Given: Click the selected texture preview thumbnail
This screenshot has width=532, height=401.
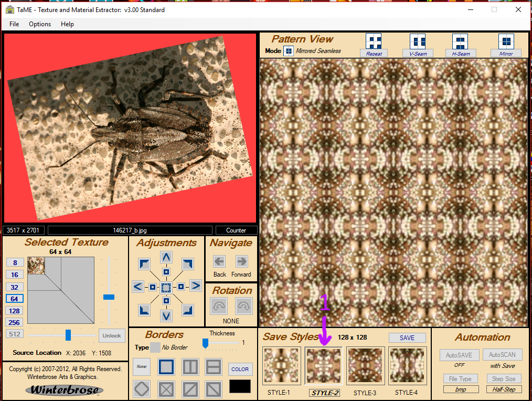Looking at the screenshot, I should [x=36, y=266].
